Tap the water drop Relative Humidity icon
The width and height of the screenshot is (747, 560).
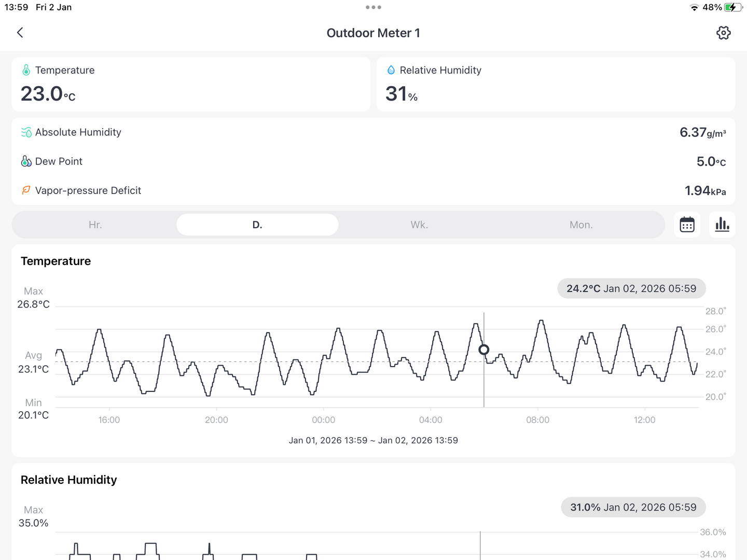[x=391, y=70]
